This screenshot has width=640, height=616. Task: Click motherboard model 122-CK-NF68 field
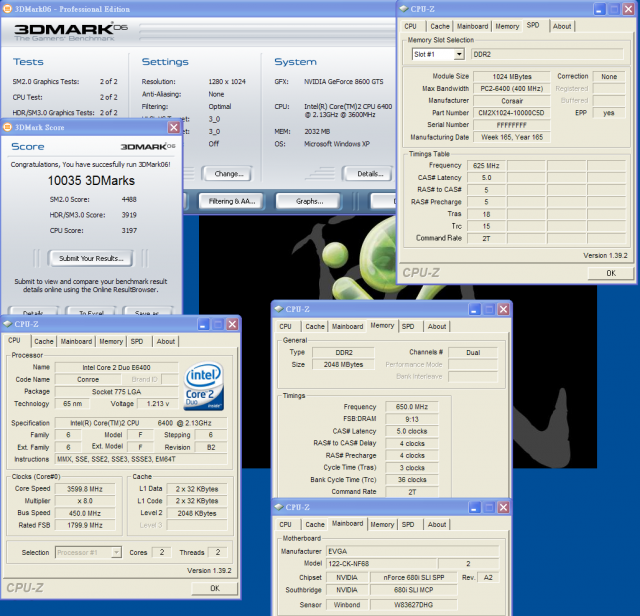click(x=382, y=563)
